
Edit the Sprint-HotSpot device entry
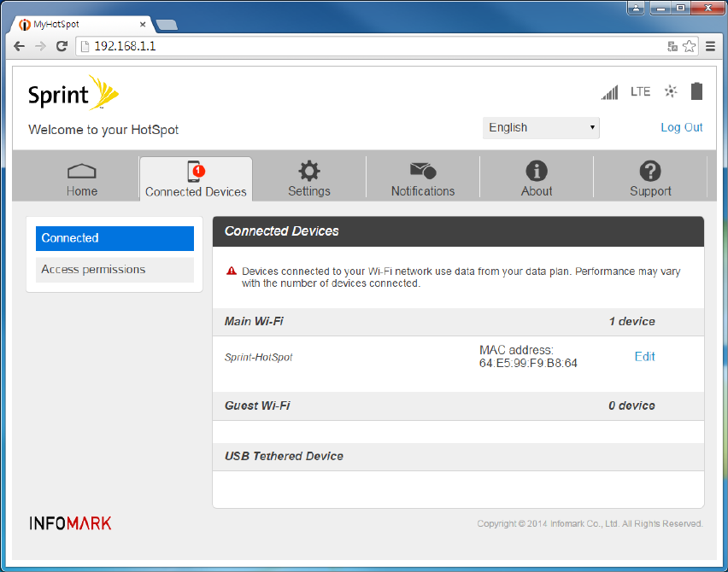tap(644, 356)
